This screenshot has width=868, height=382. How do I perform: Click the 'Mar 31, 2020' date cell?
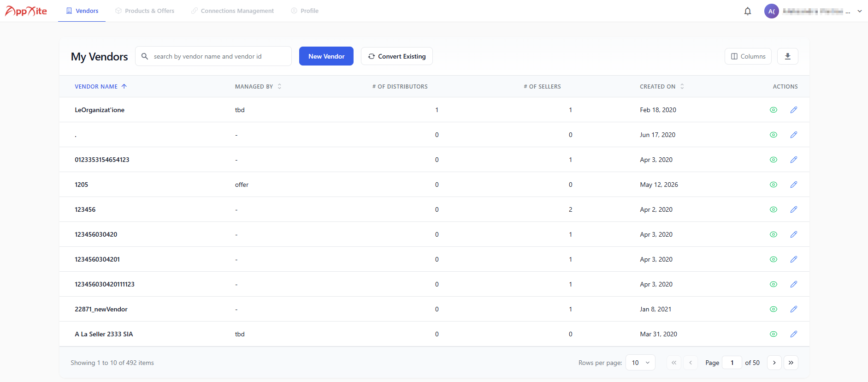tap(658, 334)
